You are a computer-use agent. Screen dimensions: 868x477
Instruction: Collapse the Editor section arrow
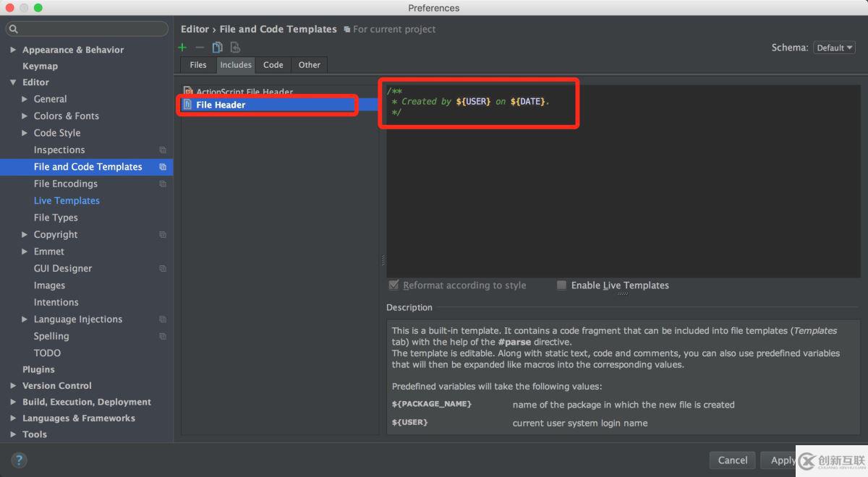pyautogui.click(x=13, y=82)
